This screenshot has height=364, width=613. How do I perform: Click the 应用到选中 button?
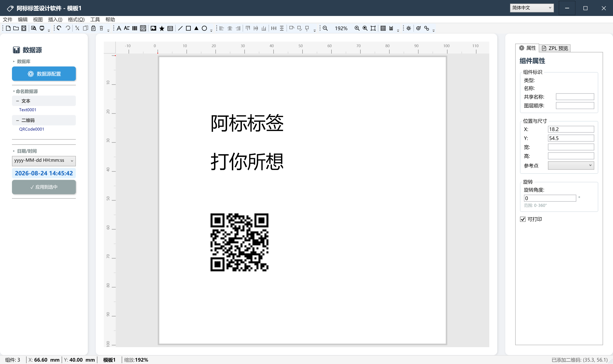point(44,187)
